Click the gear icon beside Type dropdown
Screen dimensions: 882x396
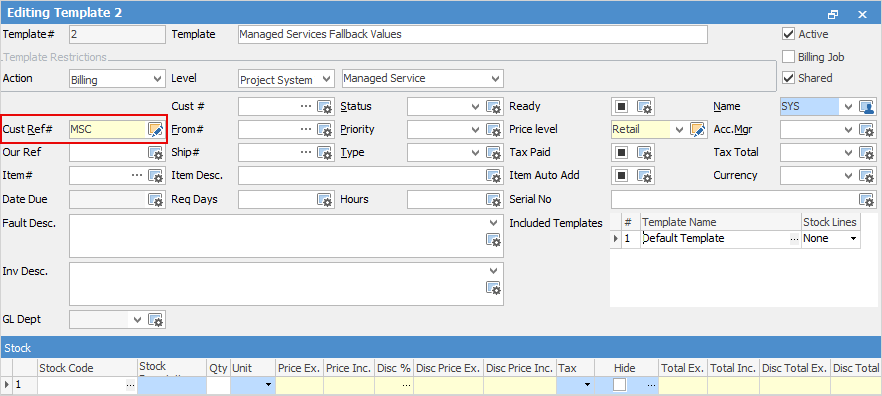point(493,153)
